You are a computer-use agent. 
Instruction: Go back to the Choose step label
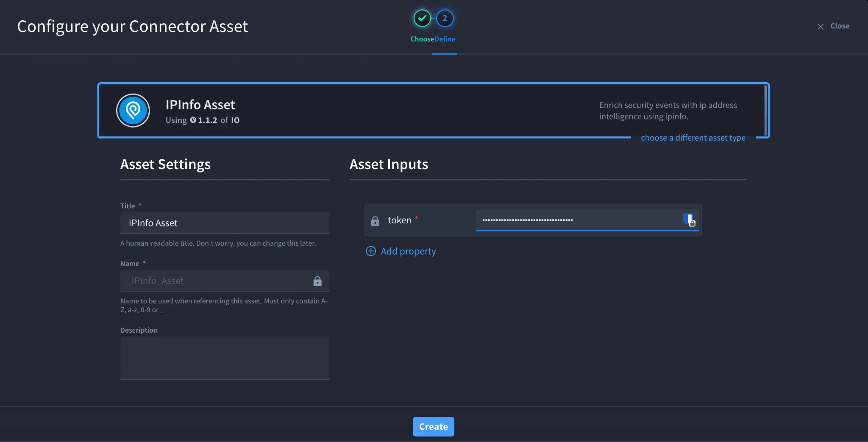tap(422, 39)
